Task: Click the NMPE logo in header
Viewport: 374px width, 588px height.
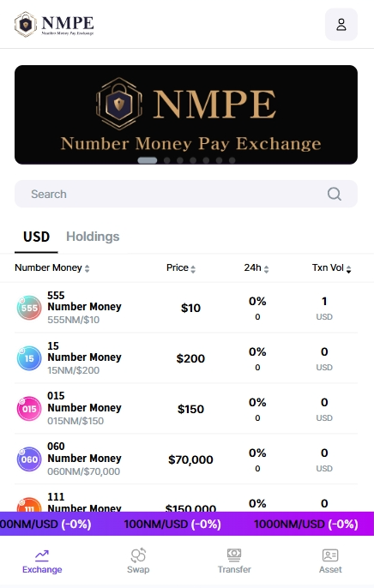Action: pyautogui.click(x=54, y=24)
